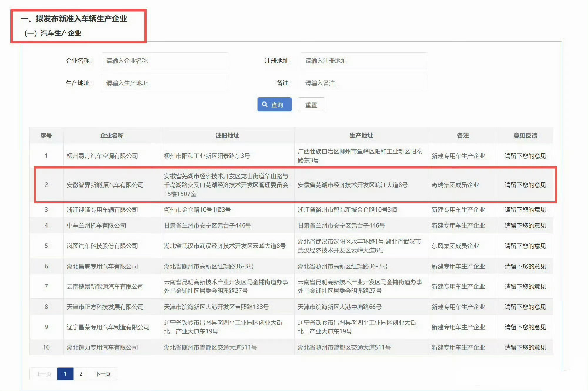Select address 衢州市金仓路10号1幢3号
Image resolution: width=588 pixels, height=391 pixels.
tap(197, 209)
